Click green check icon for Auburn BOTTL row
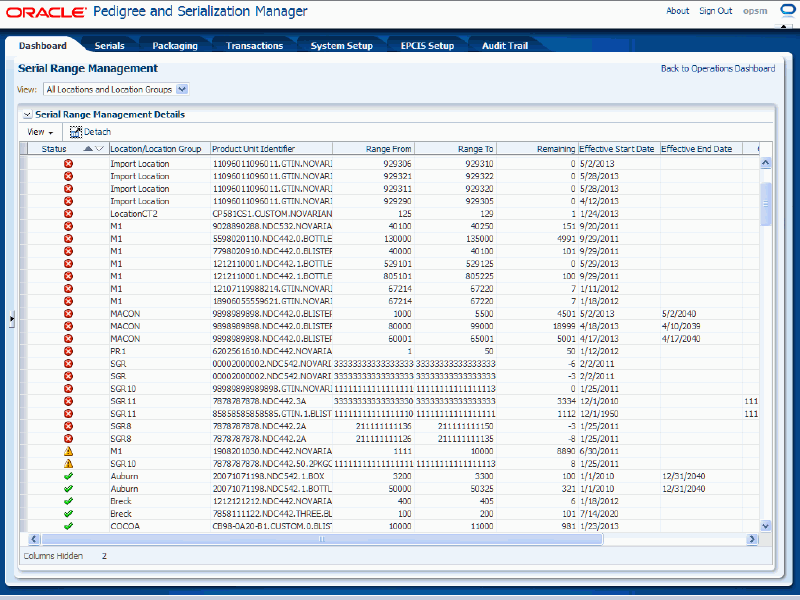 tap(68, 489)
